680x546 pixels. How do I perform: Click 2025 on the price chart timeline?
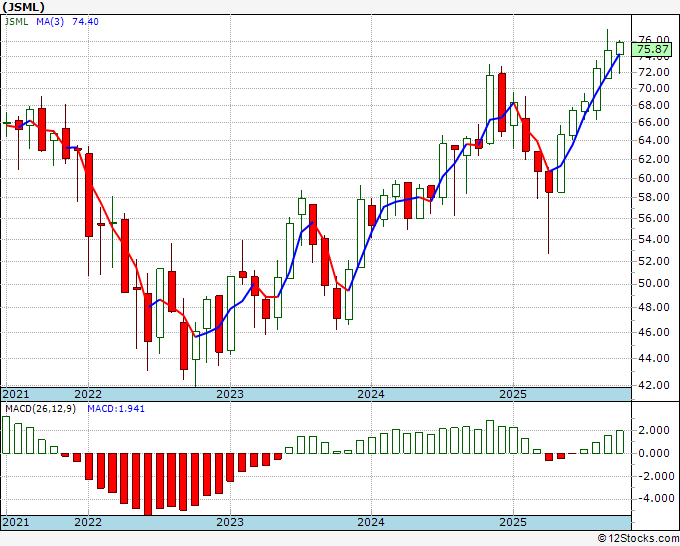point(513,394)
